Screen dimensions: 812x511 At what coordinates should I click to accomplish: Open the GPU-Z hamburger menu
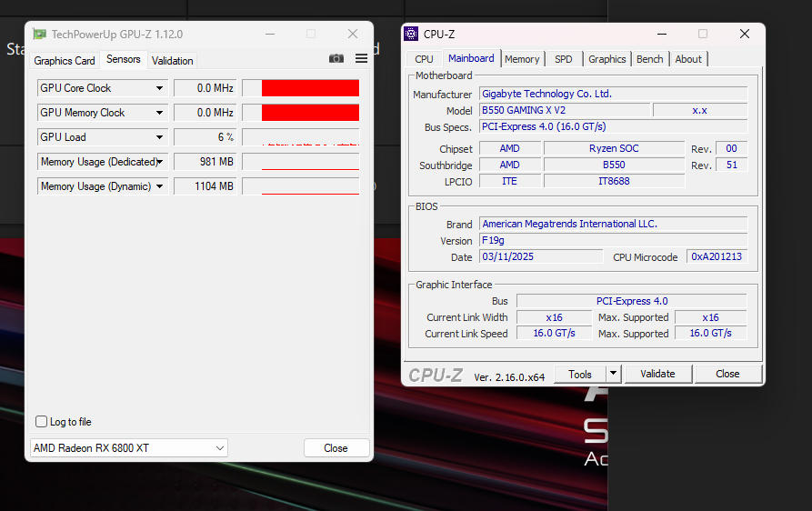click(x=362, y=58)
